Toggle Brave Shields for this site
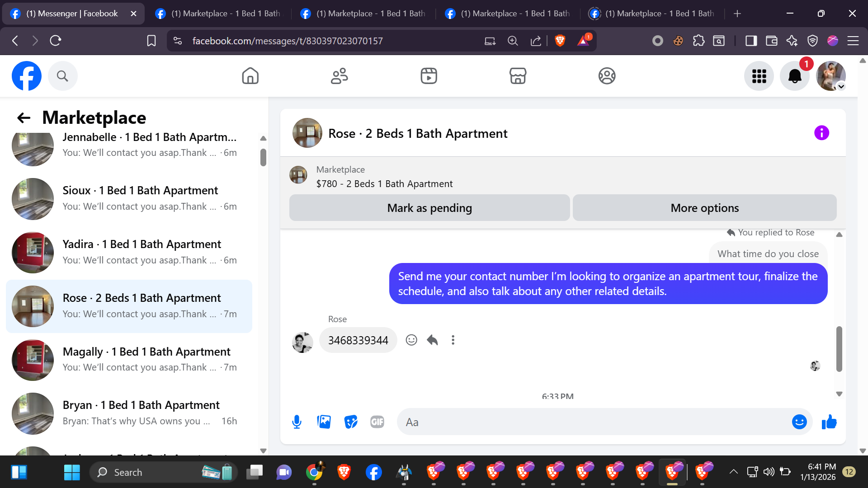This screenshot has width=868, height=488. [560, 41]
